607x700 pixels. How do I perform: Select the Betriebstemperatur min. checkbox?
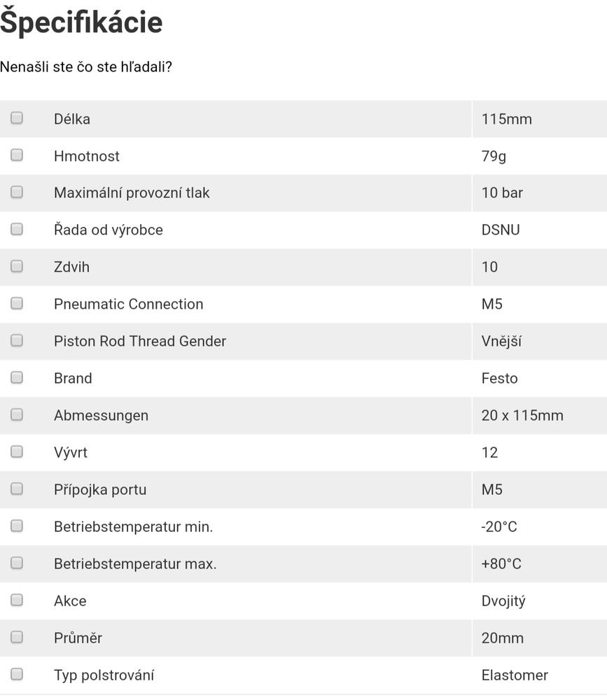(17, 526)
